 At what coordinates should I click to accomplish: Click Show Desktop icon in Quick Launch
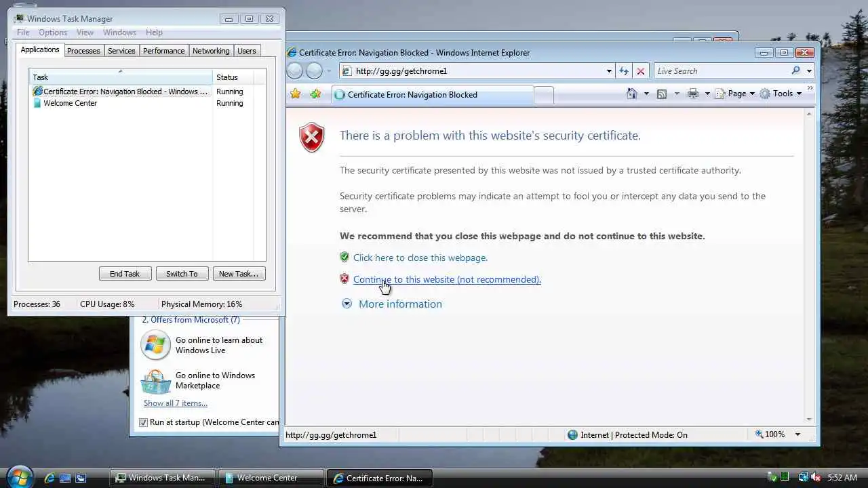(x=65, y=478)
